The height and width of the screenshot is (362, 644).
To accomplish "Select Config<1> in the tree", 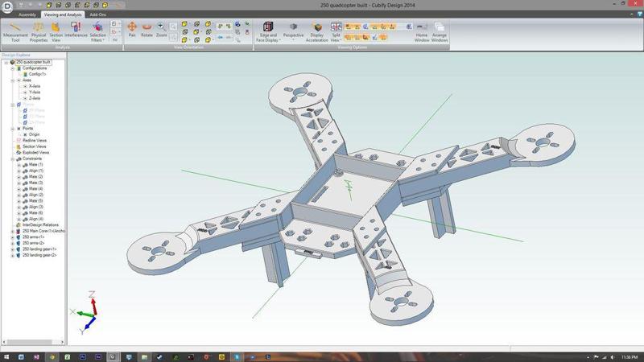I will tap(37, 74).
